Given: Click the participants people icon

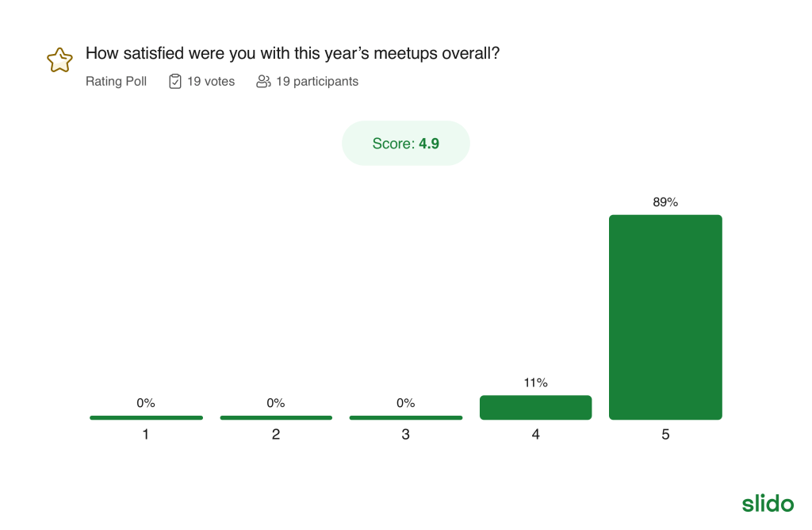Looking at the screenshot, I should pyautogui.click(x=263, y=81).
